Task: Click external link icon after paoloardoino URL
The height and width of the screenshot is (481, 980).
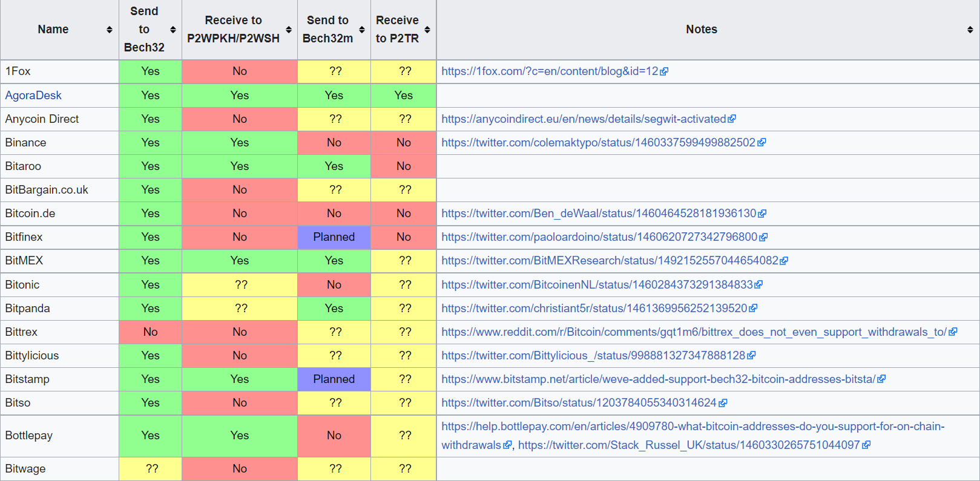Action: point(763,237)
